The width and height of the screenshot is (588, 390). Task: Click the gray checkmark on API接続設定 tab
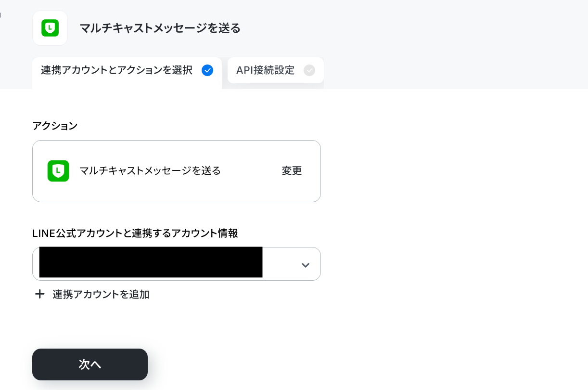(x=309, y=70)
